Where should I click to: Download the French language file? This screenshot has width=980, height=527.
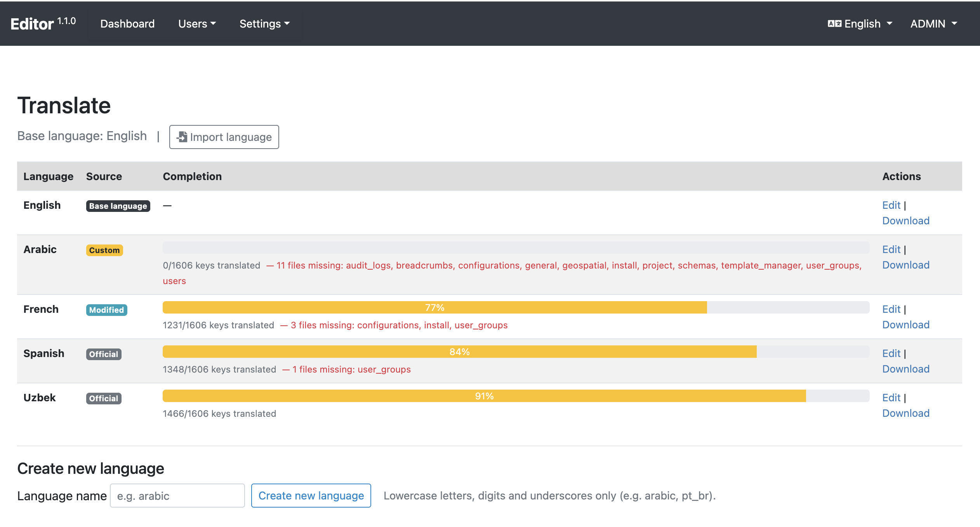905,325
